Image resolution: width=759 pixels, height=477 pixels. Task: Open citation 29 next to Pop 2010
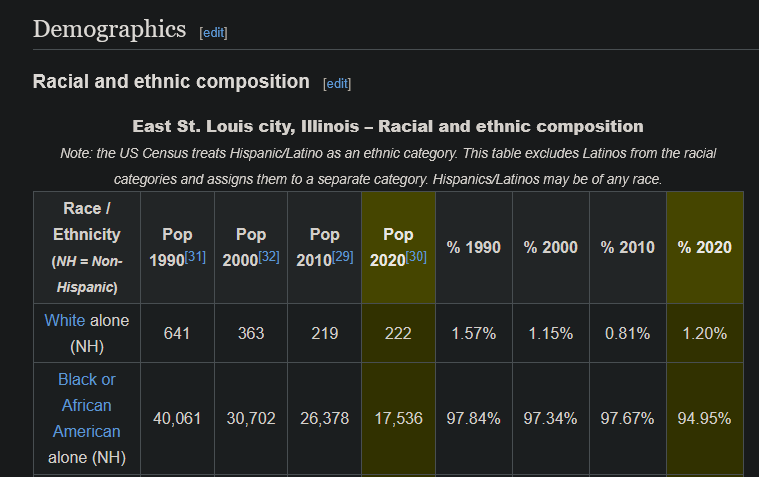point(343,257)
